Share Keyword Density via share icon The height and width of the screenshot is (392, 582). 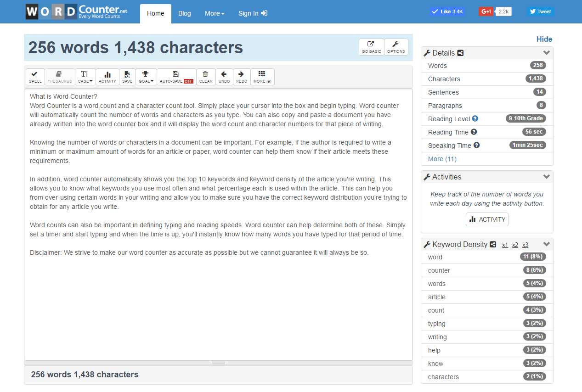click(493, 245)
